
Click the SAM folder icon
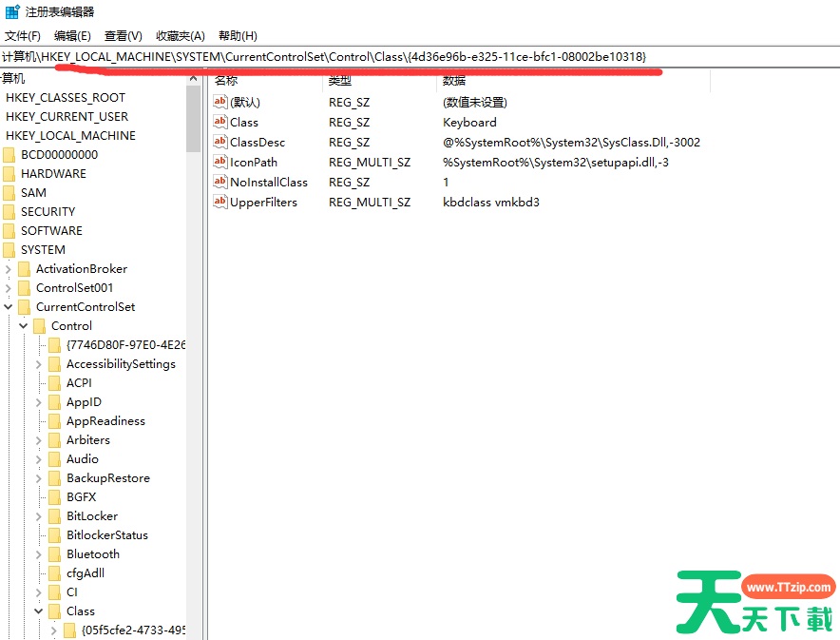[10, 193]
